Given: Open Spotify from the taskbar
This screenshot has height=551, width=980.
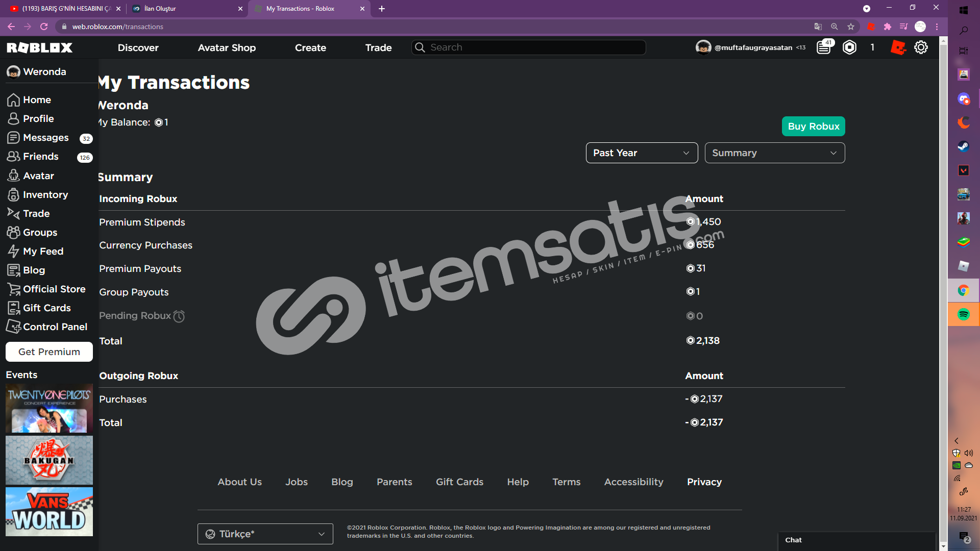Looking at the screenshot, I should point(964,314).
